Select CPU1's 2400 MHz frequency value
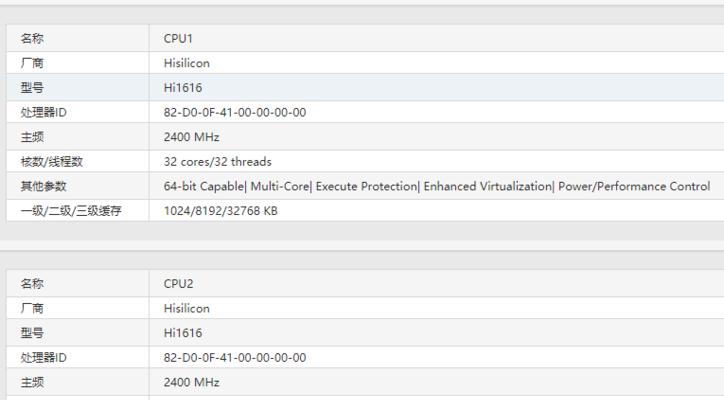Screen dimensions: 724x400 191,137
